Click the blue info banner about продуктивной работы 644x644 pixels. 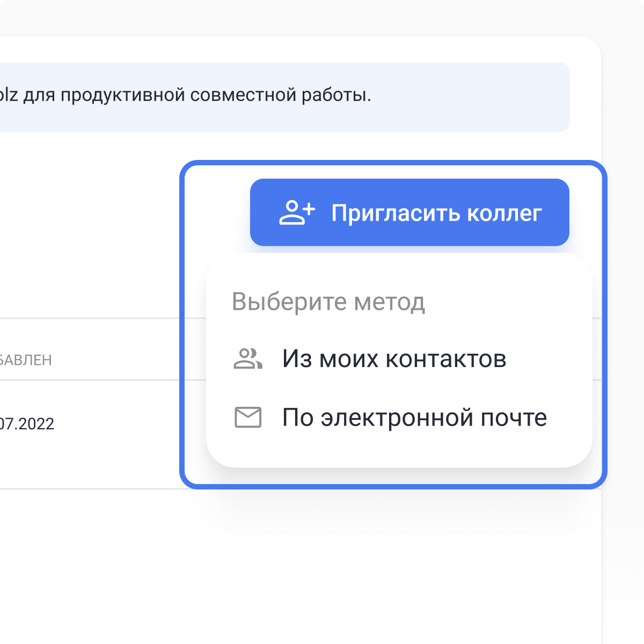pyautogui.click(x=284, y=97)
